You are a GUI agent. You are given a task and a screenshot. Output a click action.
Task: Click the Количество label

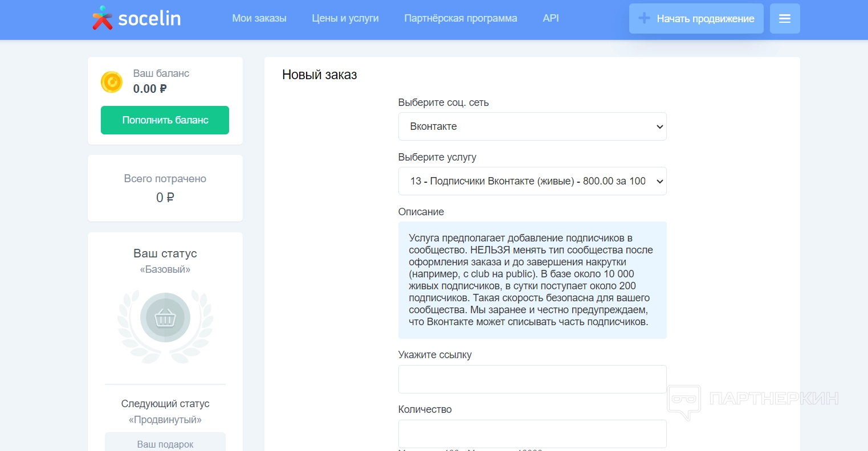point(425,409)
